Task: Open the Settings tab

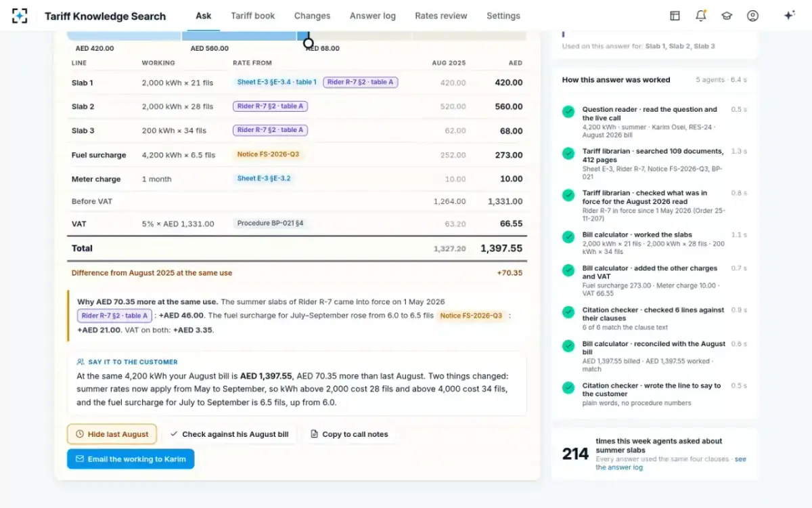Action: click(503, 16)
